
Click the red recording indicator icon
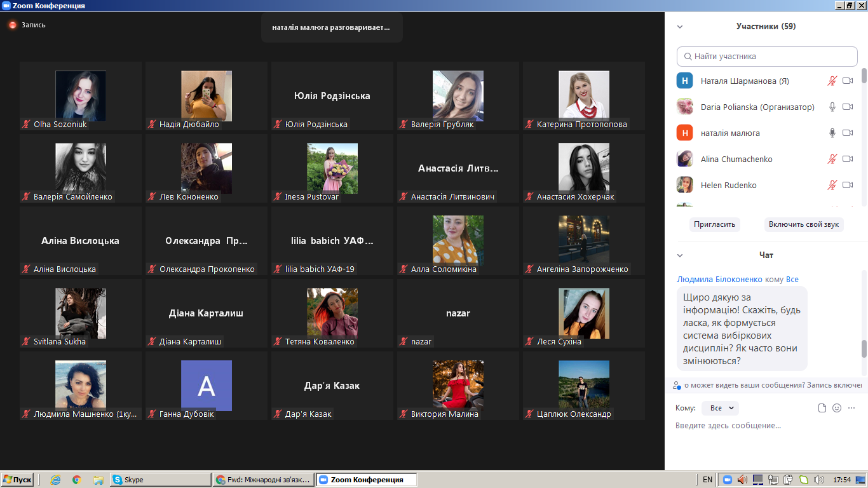[x=13, y=25]
